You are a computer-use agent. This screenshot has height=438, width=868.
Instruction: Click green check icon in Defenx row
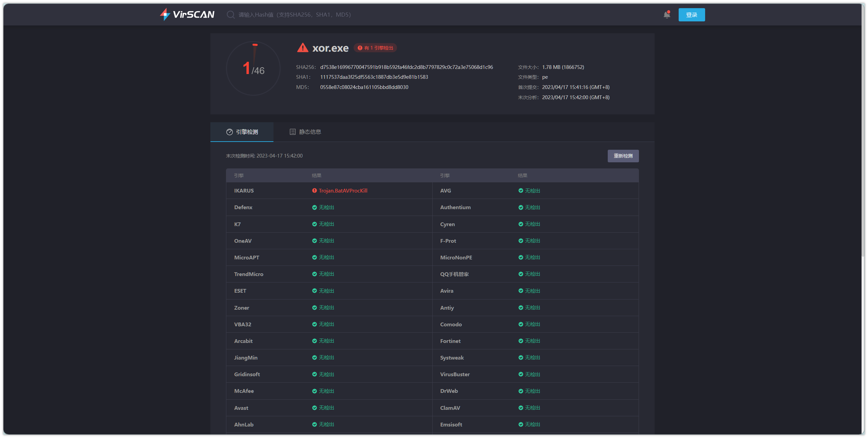(314, 207)
